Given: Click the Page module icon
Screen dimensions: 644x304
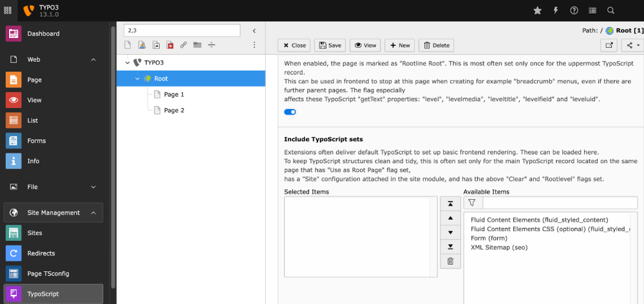Looking at the screenshot, I should pyautogui.click(x=14, y=80).
